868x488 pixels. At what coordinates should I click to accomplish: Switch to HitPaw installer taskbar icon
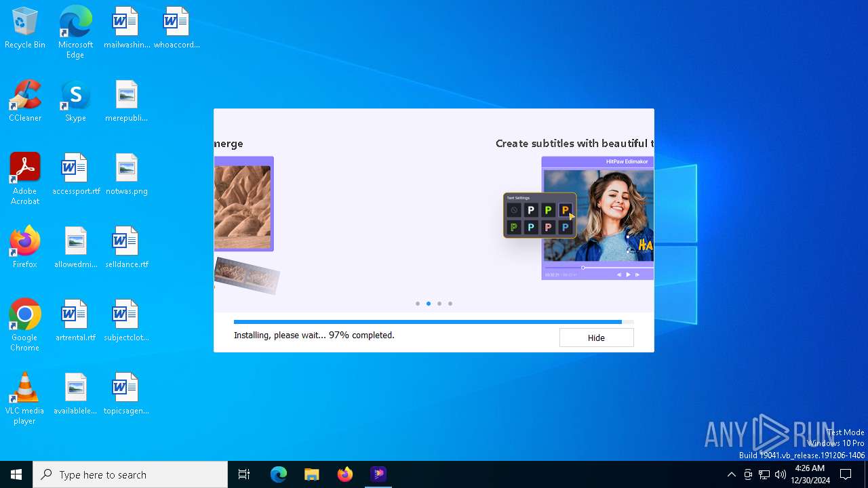coord(378,474)
